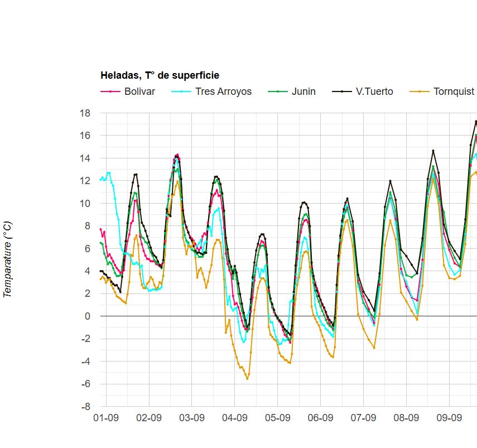The image size is (477, 448).
Task: Toggle the Bolivar series in legend
Action: pos(128,91)
